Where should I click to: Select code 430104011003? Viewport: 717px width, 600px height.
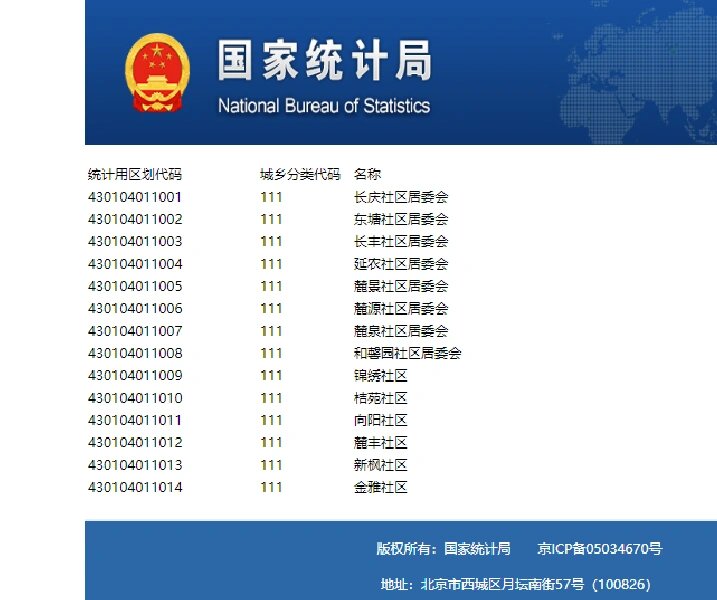[x=135, y=241]
